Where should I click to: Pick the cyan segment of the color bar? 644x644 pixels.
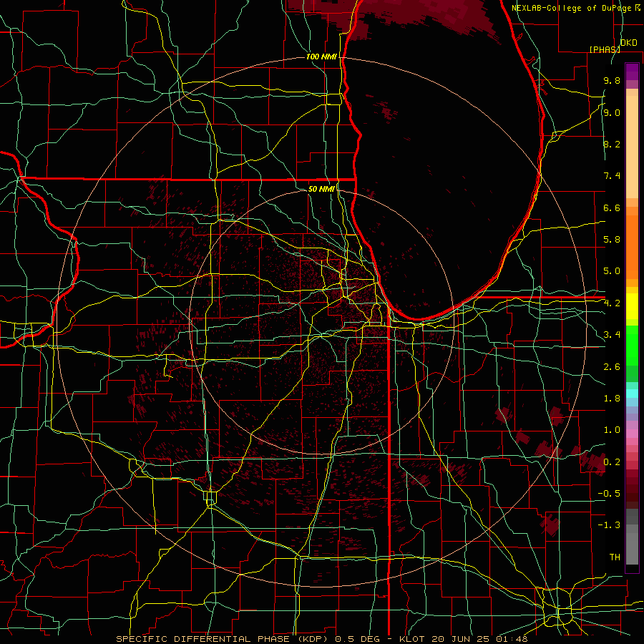(632, 393)
